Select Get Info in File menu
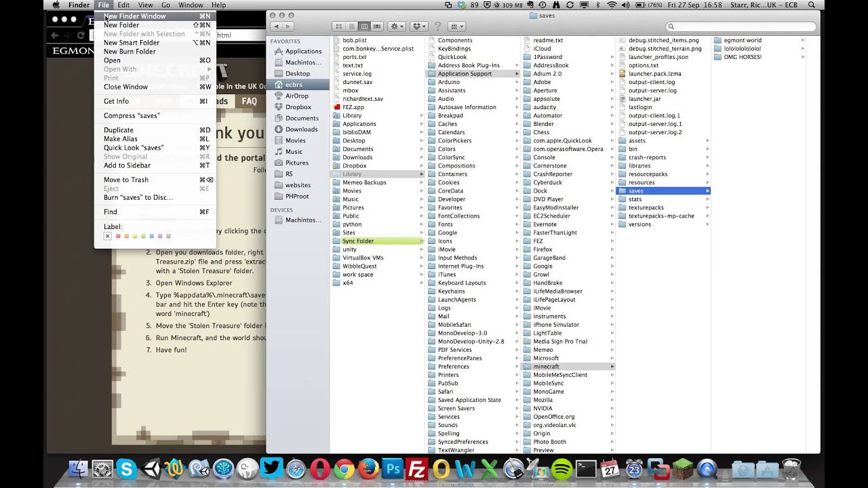This screenshot has width=868, height=488. (155, 102)
